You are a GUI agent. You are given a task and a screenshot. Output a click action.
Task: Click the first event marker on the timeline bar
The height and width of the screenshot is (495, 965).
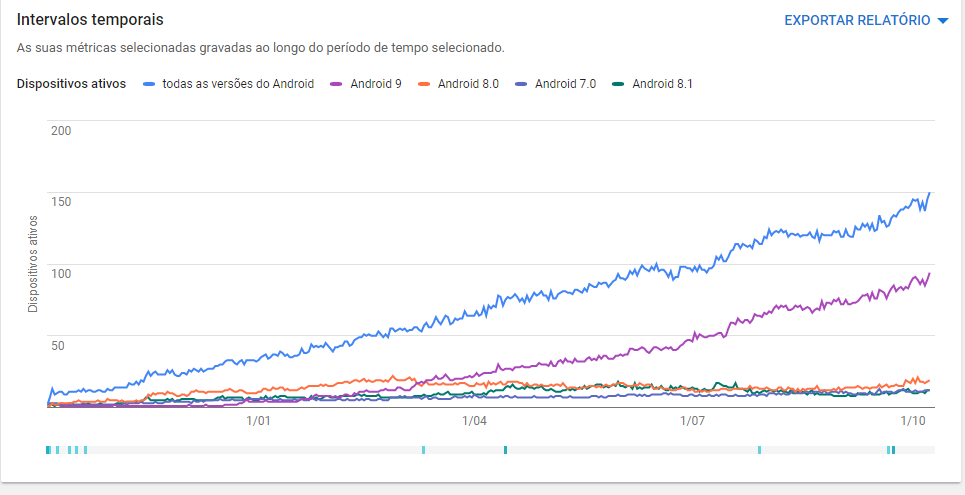[x=48, y=450]
